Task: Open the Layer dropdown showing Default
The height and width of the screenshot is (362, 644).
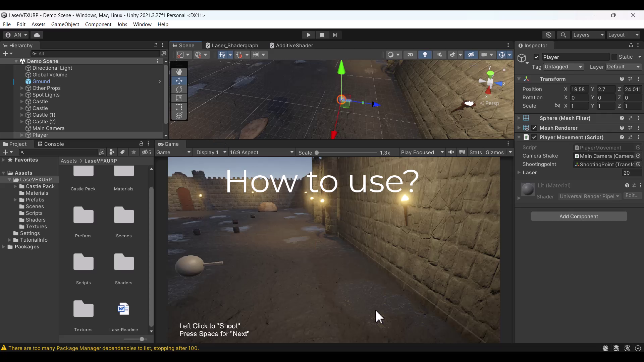Action: click(624, 67)
